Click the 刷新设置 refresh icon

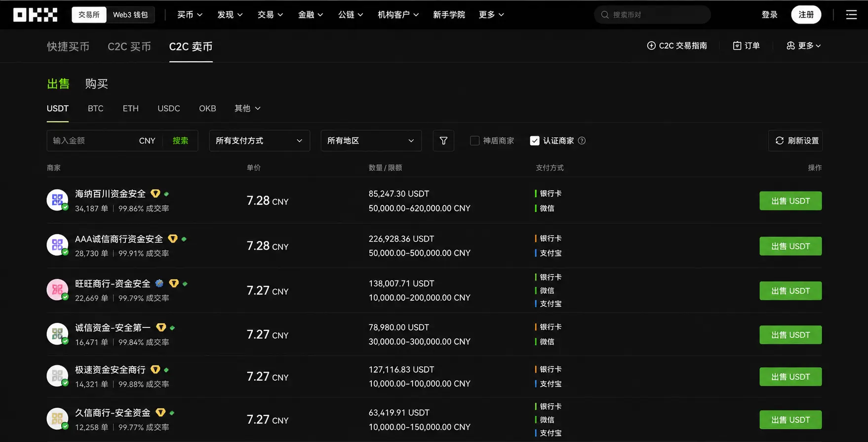point(779,141)
